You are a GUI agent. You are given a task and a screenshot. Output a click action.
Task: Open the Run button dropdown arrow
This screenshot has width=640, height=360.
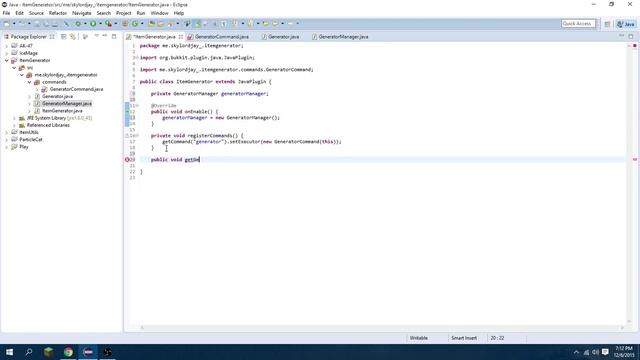[x=100, y=24]
